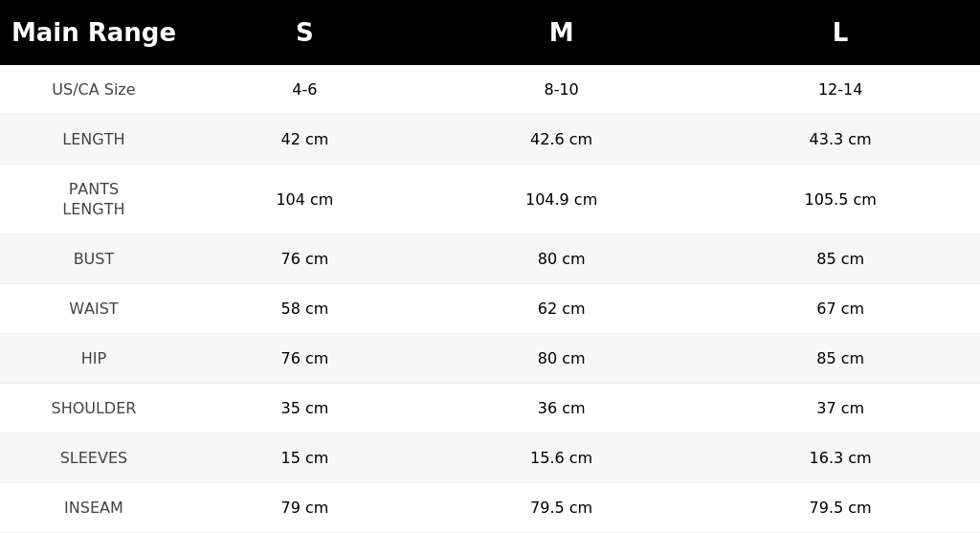This screenshot has width=980, height=533.
Task: Select the L size column header
Action: (840, 33)
